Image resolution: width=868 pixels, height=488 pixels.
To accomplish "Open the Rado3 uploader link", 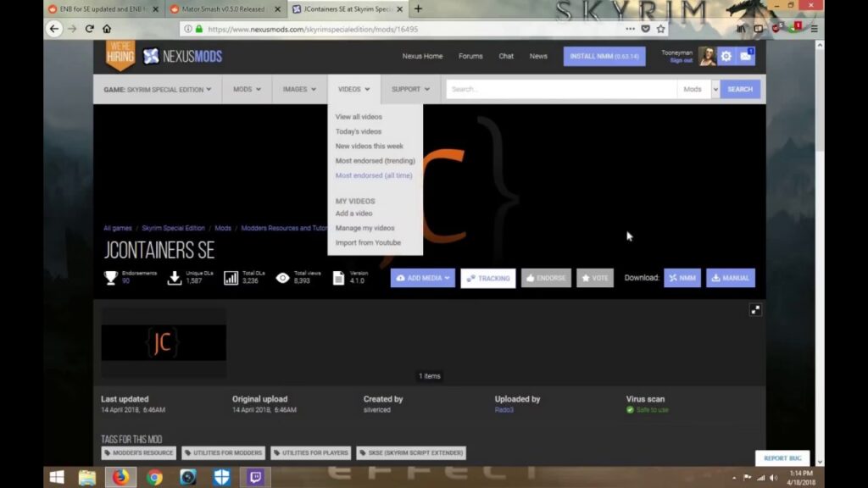I will (x=504, y=410).
